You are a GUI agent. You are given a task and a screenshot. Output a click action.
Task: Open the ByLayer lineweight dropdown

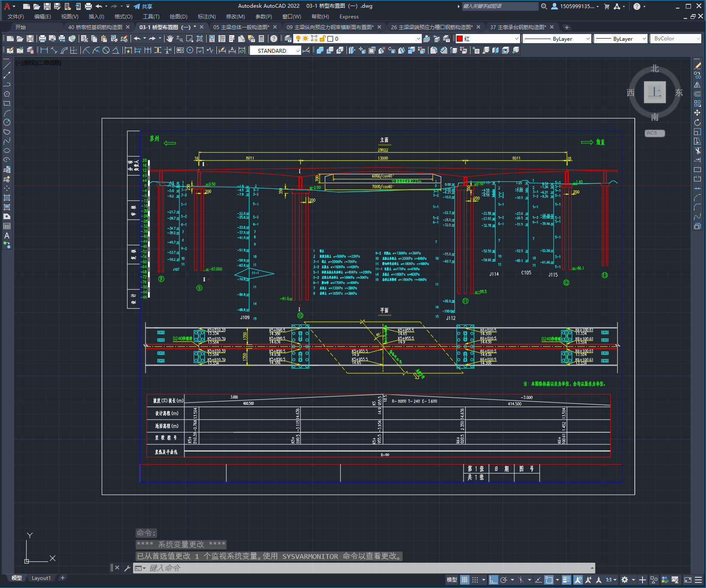coord(621,39)
